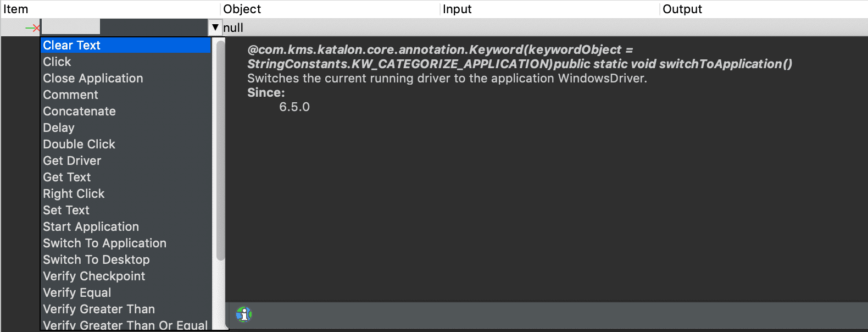Image resolution: width=868 pixels, height=332 pixels.
Task: Pick the Comment keyword
Action: [70, 95]
